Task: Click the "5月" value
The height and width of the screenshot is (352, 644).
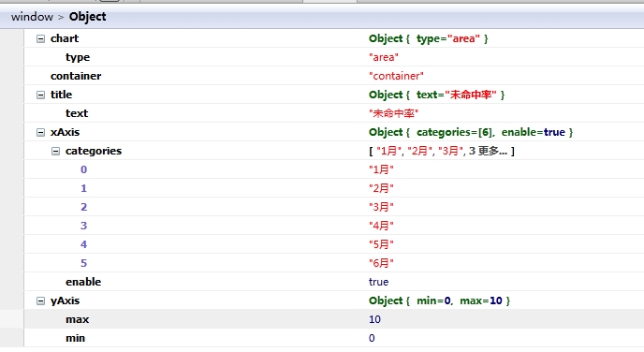Action: click(381, 244)
